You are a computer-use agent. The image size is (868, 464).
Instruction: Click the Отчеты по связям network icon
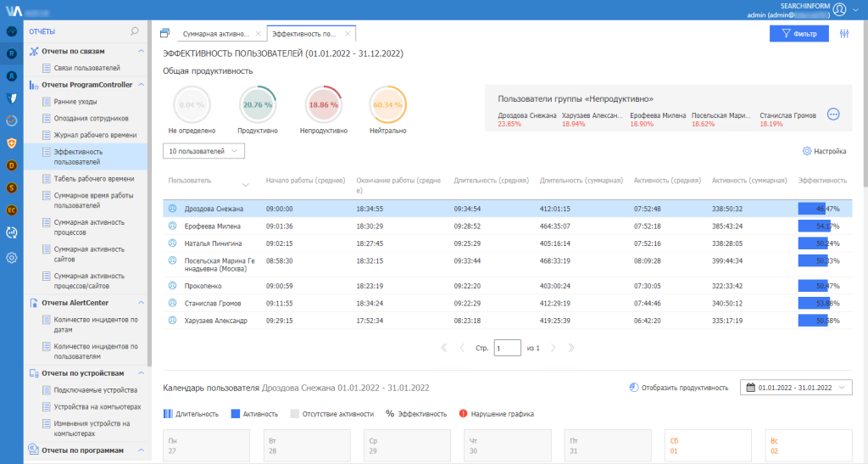tap(34, 52)
